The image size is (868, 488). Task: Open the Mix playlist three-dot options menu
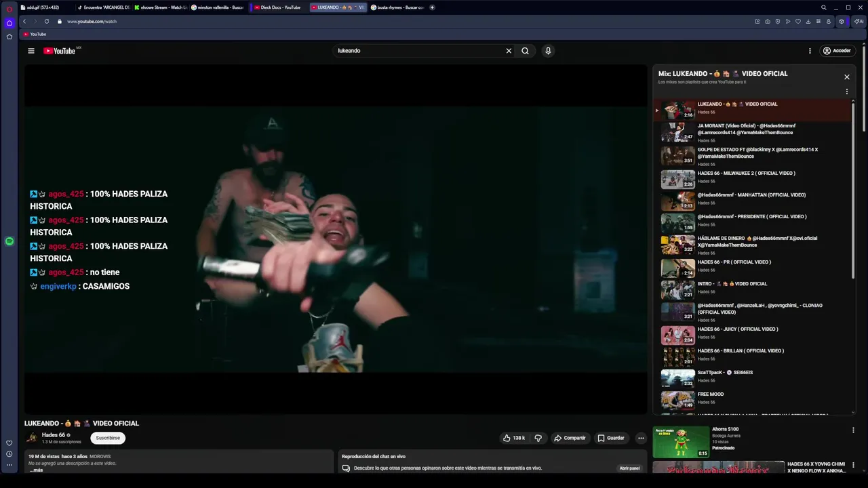846,91
